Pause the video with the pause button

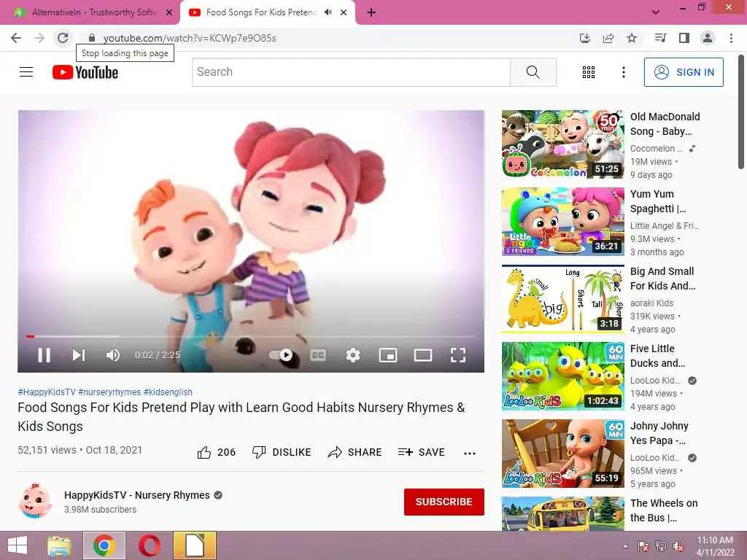(x=44, y=355)
